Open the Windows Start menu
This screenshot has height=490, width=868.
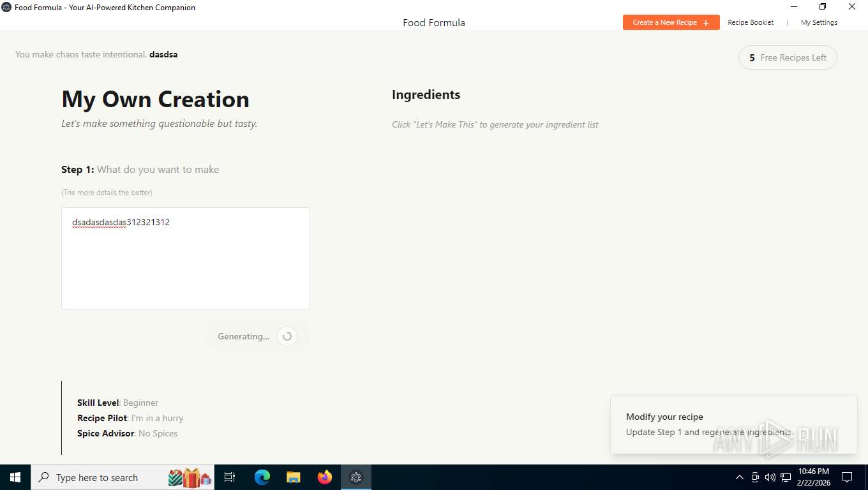click(x=15, y=477)
